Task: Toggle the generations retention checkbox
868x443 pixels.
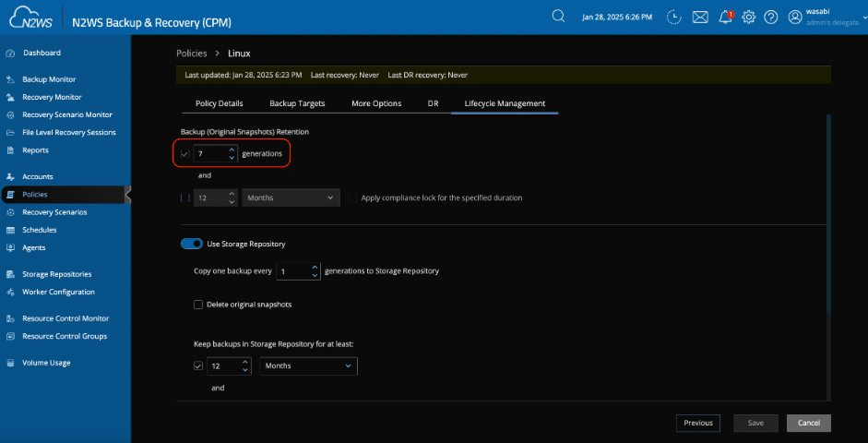Action: tap(184, 154)
